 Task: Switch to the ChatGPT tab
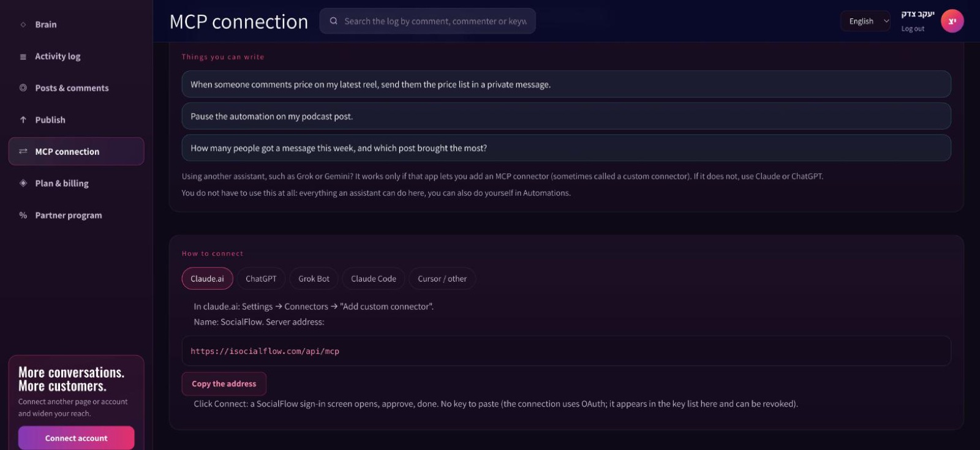[x=261, y=279]
